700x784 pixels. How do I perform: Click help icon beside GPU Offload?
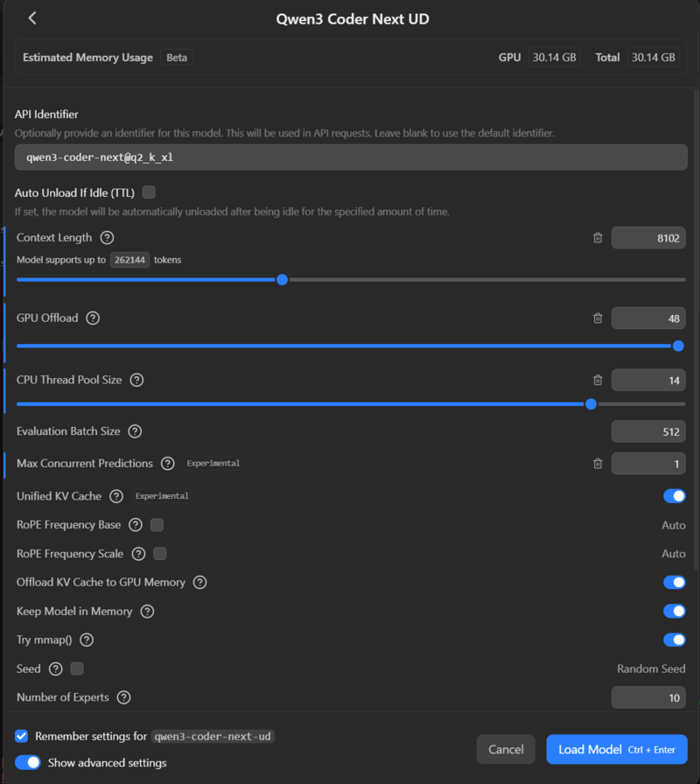point(93,318)
